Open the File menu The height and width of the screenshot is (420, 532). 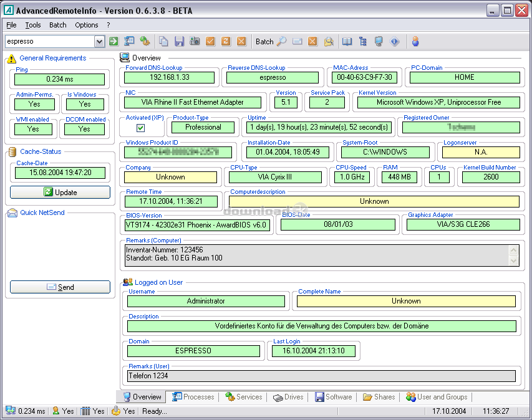tap(11, 25)
